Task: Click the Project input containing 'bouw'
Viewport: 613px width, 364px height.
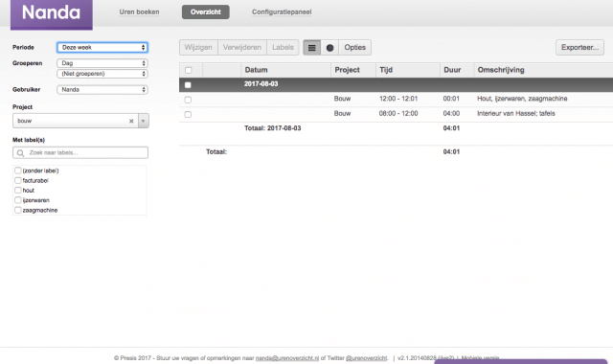Action: 76,121
